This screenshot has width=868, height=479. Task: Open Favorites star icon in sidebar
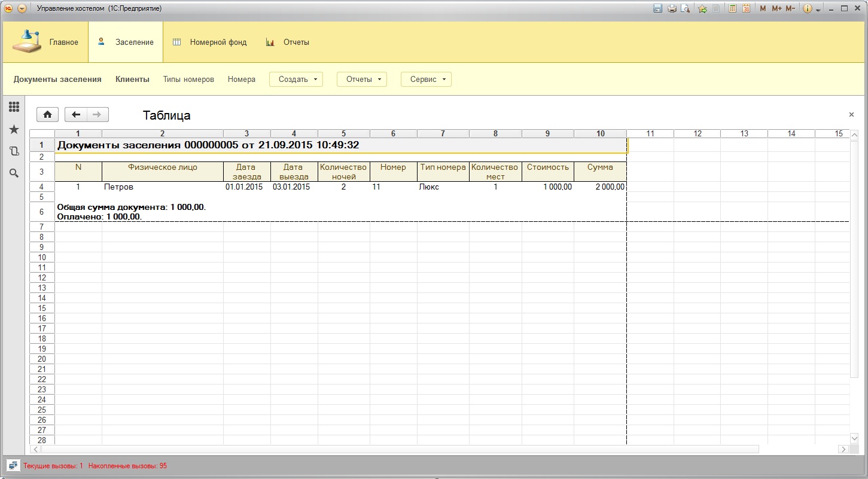[x=14, y=129]
